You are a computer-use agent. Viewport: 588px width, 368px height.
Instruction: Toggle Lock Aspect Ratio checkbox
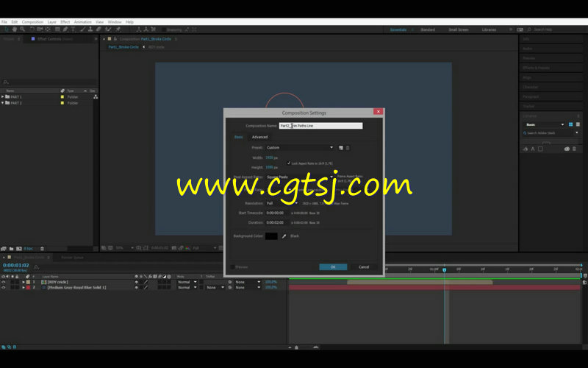tap(289, 163)
